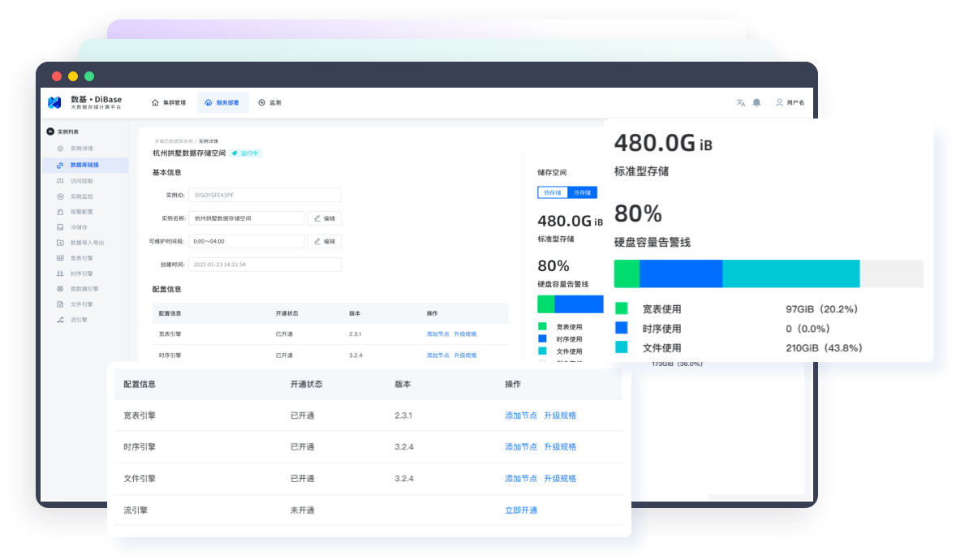The image size is (956, 560).
Task: Click 添加节点 in enlarged 宽表引擎 row
Action: tap(521, 416)
